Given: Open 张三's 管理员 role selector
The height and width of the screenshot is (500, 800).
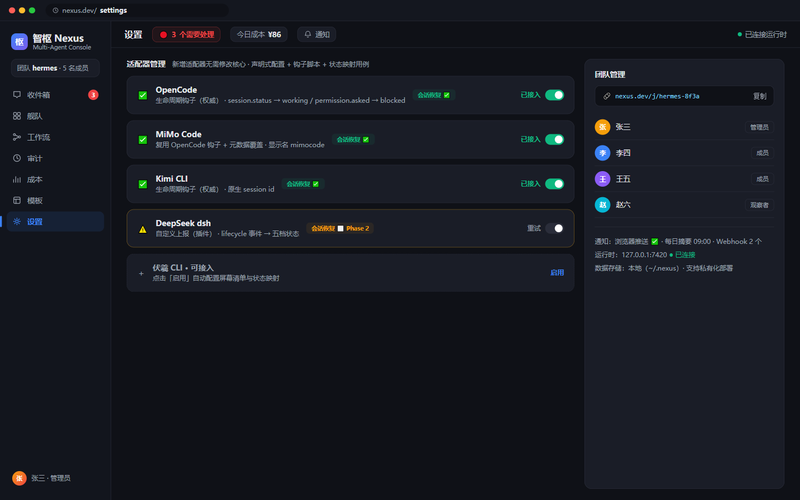Looking at the screenshot, I should (759, 127).
